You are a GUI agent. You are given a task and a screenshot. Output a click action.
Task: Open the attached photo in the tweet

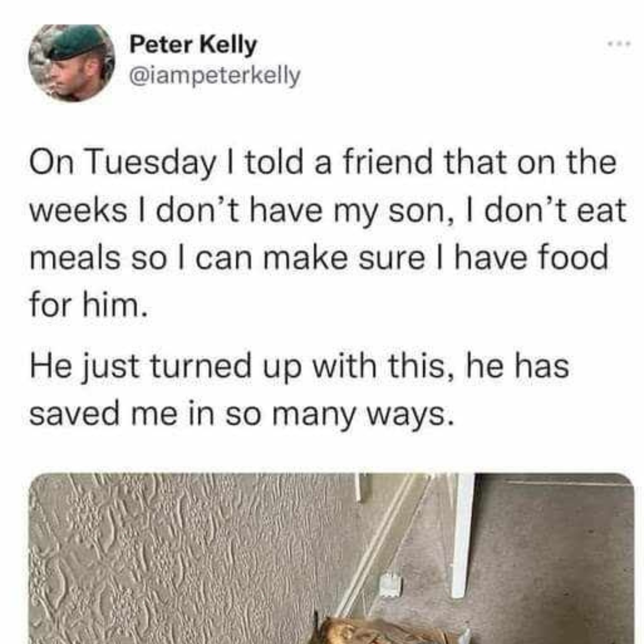click(332, 558)
